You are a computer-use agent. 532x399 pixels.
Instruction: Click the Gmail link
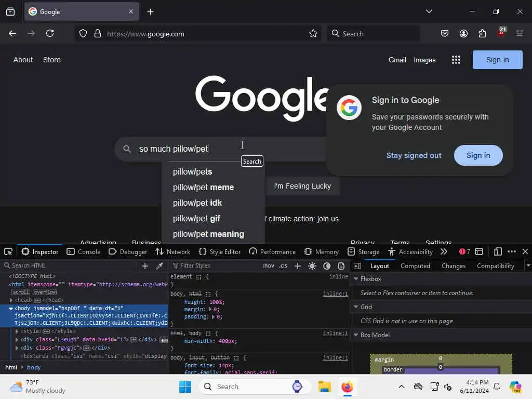[x=397, y=60]
